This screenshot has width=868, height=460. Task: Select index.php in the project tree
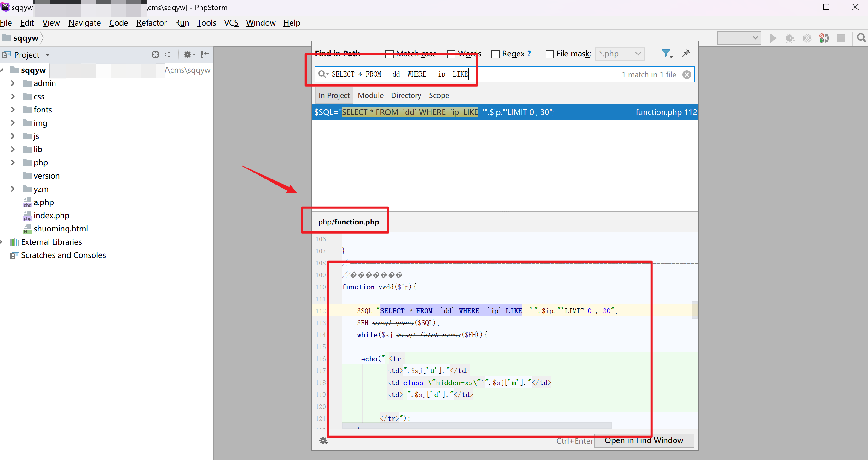pyautogui.click(x=51, y=216)
